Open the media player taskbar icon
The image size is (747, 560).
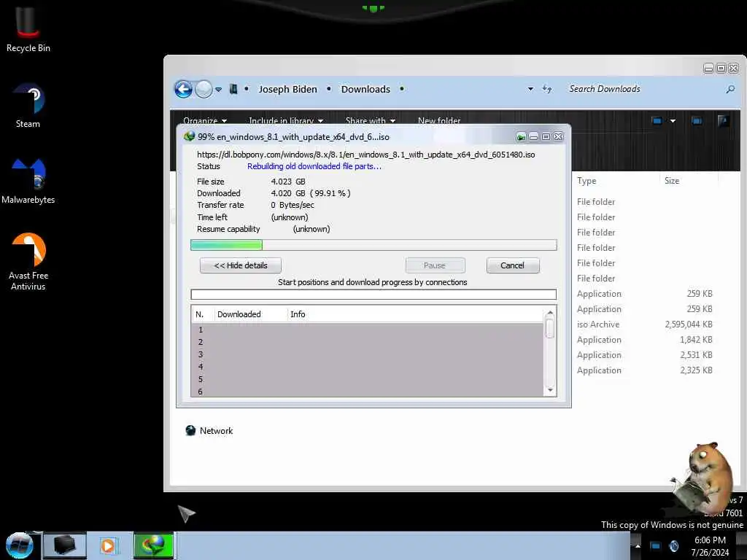(x=108, y=545)
